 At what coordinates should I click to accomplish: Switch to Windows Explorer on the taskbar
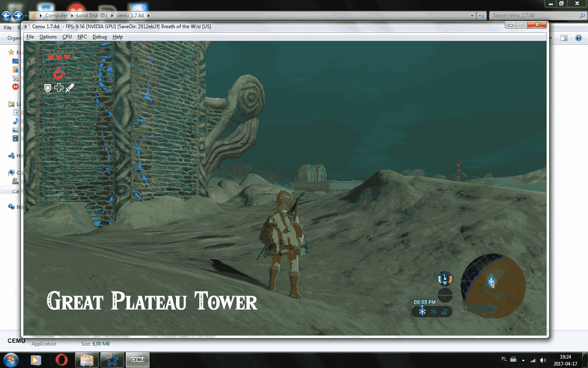(x=87, y=360)
